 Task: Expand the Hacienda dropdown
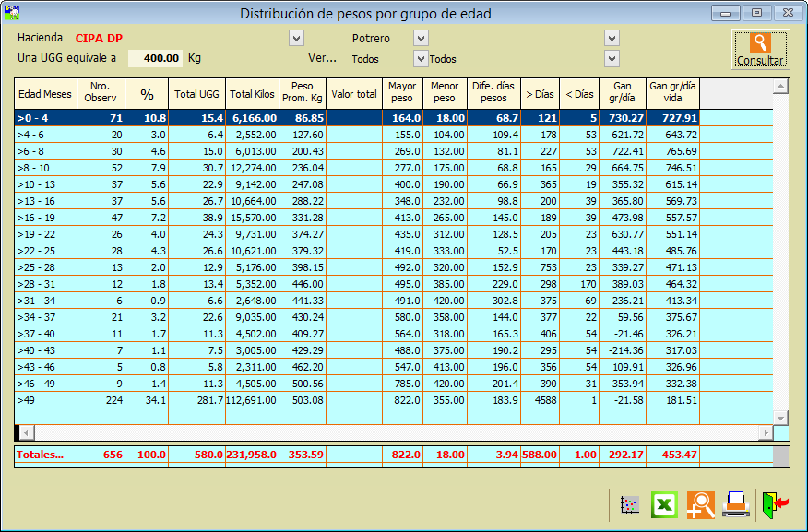click(x=296, y=38)
